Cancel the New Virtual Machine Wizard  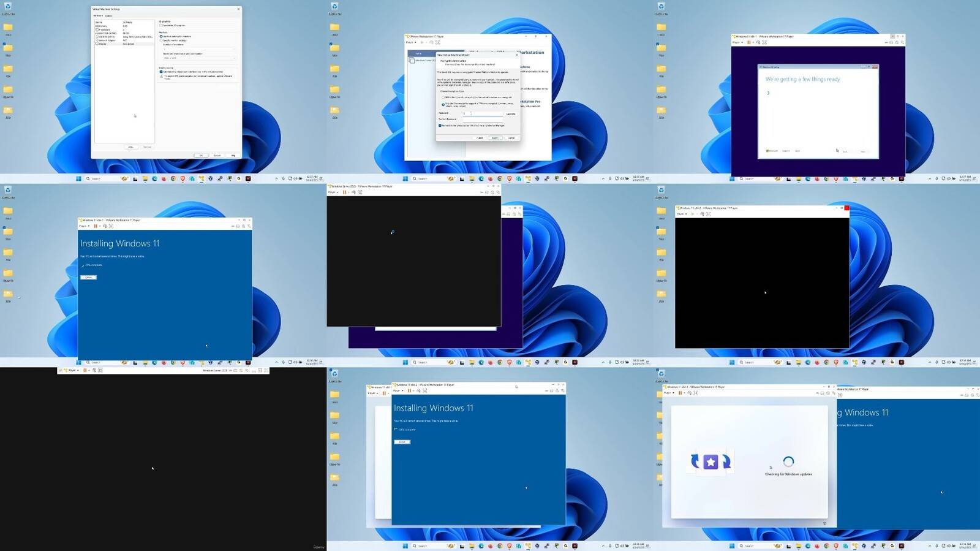(x=511, y=138)
